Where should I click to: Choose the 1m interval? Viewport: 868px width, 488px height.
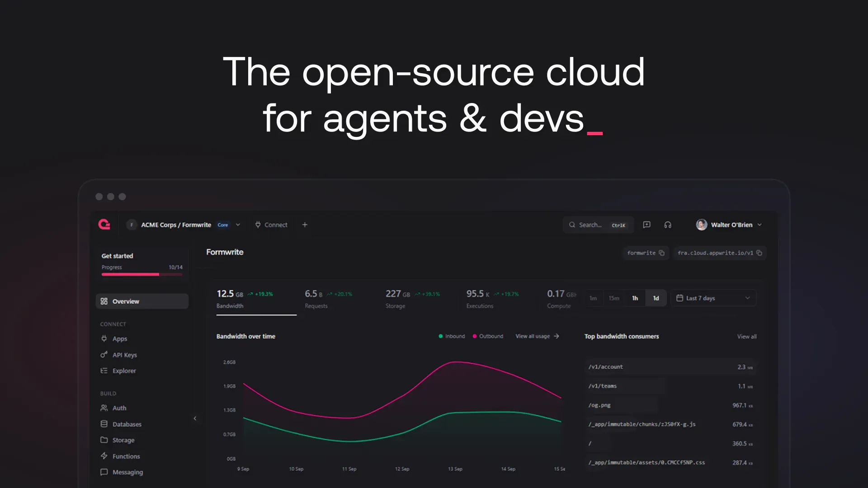tap(593, 298)
